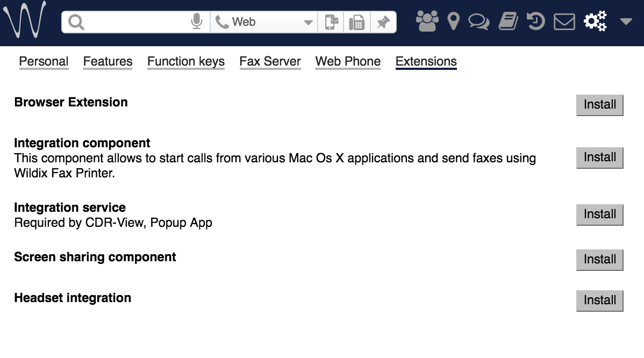Open the voicemail envelope icon

(564, 22)
